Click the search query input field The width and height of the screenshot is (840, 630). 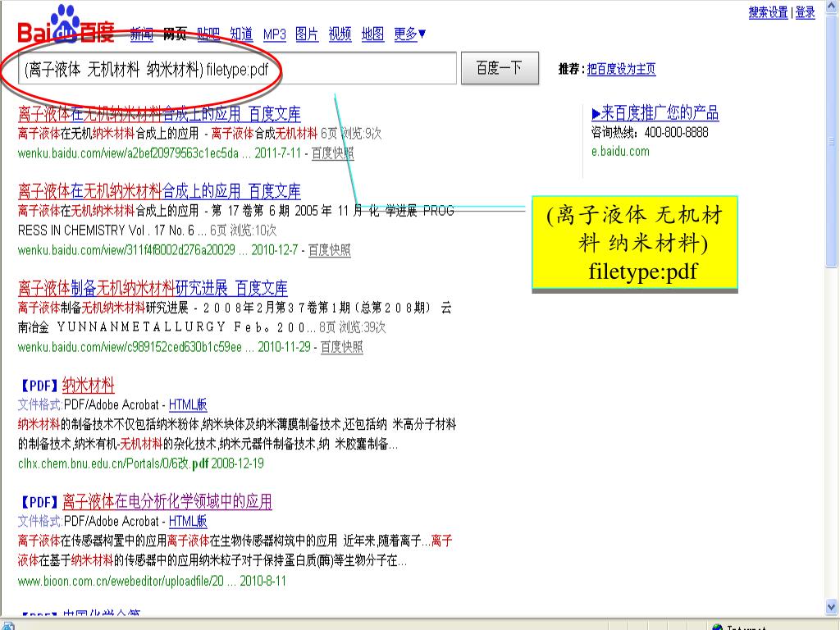(237, 68)
